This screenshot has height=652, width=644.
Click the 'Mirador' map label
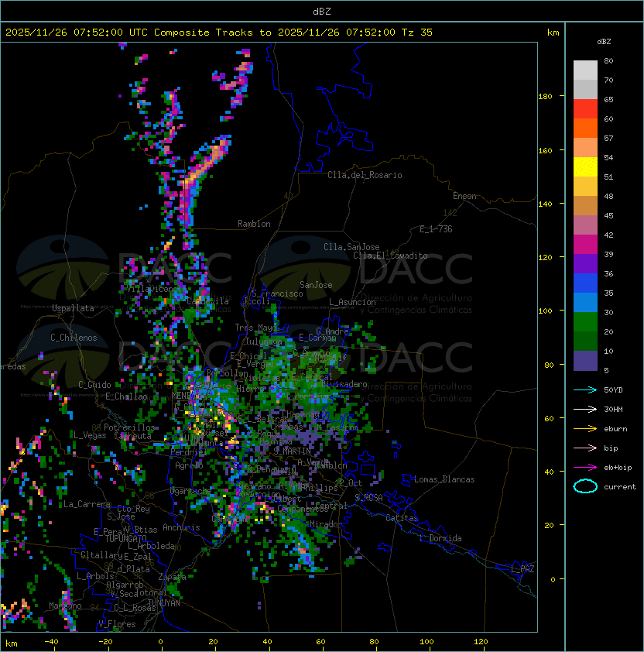pyautogui.click(x=327, y=524)
